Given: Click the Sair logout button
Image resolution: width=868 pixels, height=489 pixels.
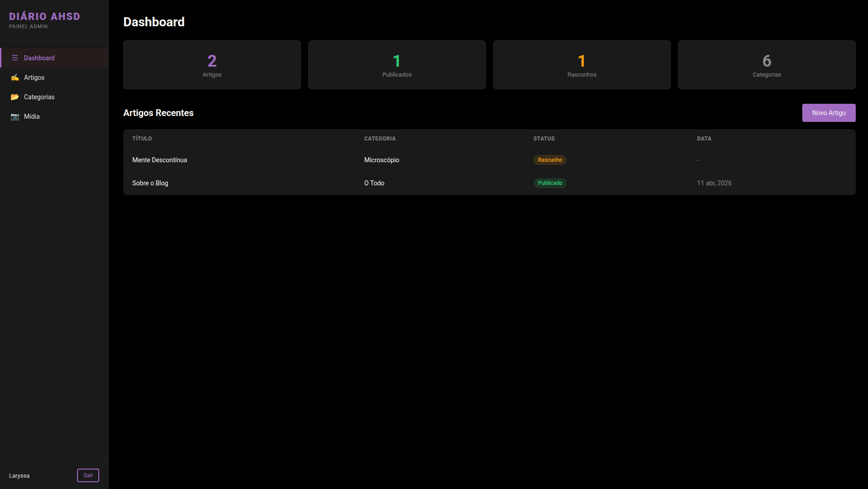Looking at the screenshot, I should point(88,475).
